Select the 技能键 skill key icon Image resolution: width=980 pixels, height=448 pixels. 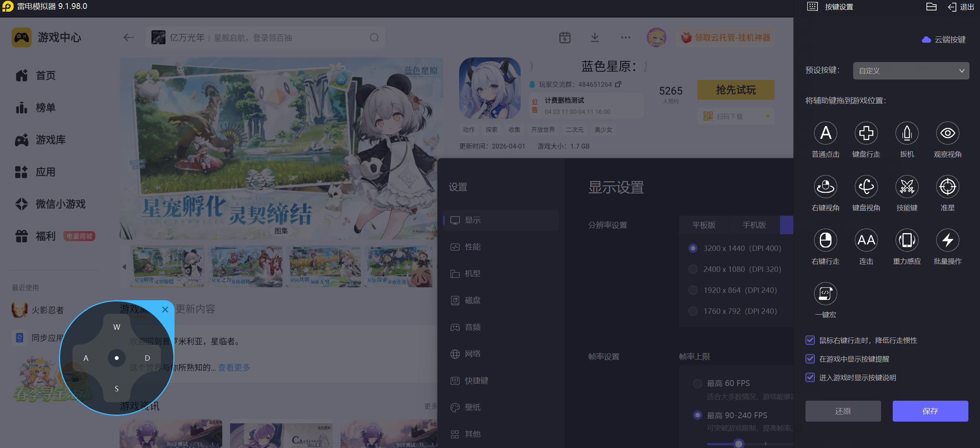(907, 187)
